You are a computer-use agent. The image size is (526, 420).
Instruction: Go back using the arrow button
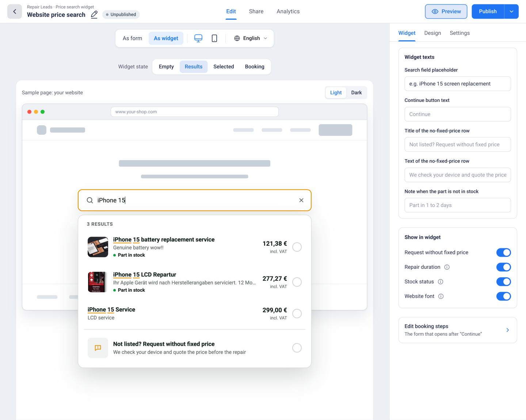point(15,11)
